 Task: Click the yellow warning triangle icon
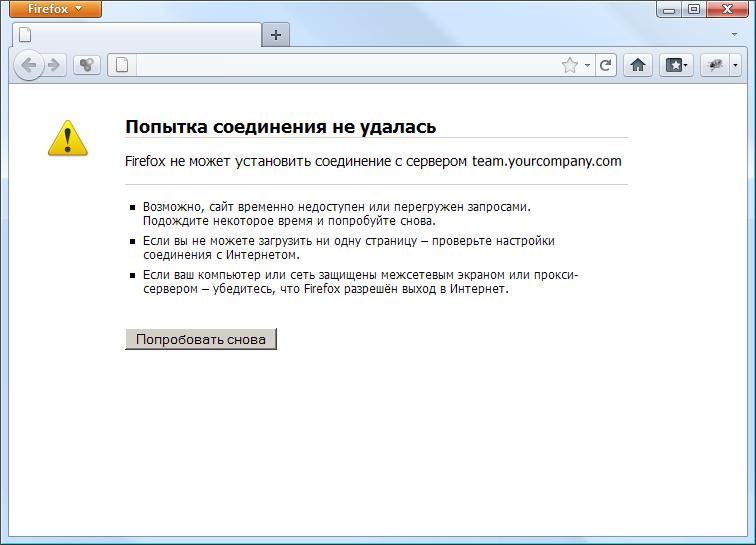click(68, 138)
